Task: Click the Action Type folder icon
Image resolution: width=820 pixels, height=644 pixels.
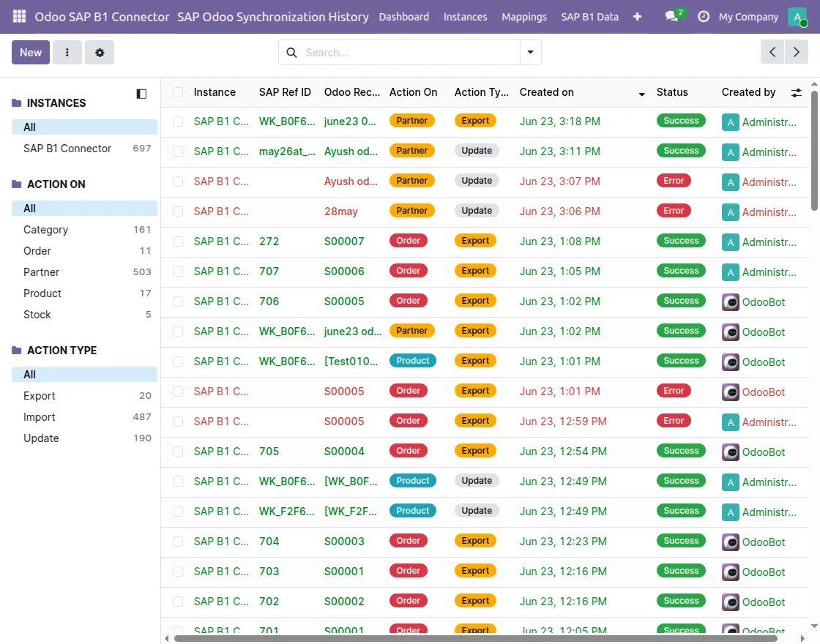Action: tap(17, 351)
